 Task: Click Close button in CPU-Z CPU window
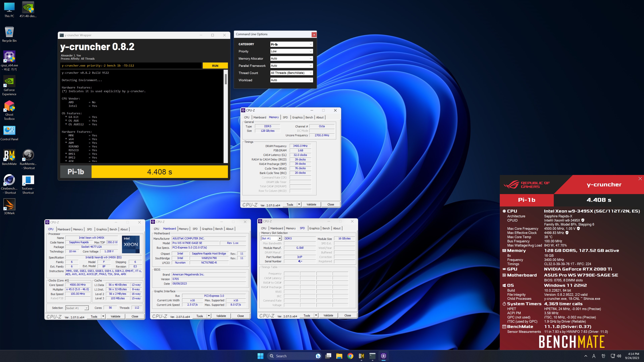coord(135,316)
